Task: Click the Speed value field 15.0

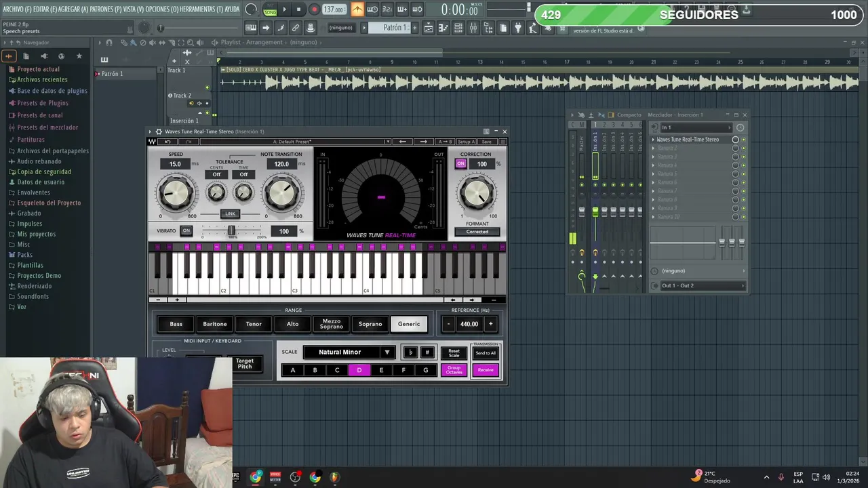Action: 175,164
